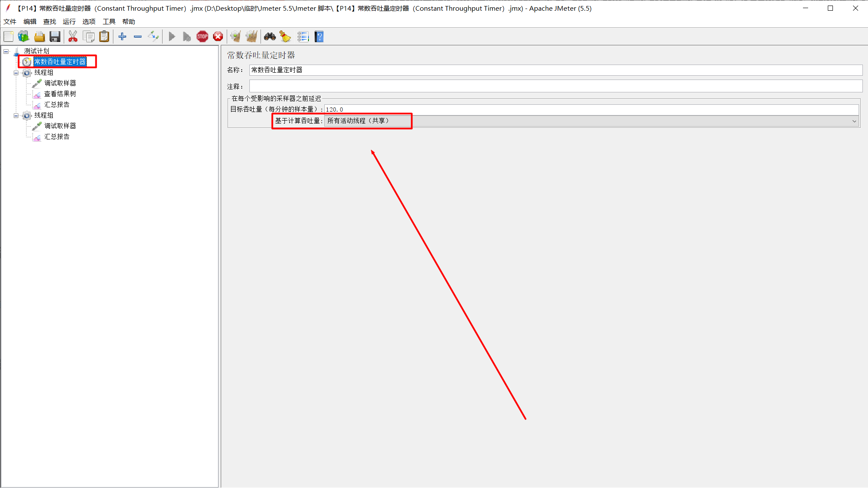Click the Toggle enable/disable pipette icon
Image resolution: width=868 pixels, height=488 pixels.
pyautogui.click(x=153, y=37)
